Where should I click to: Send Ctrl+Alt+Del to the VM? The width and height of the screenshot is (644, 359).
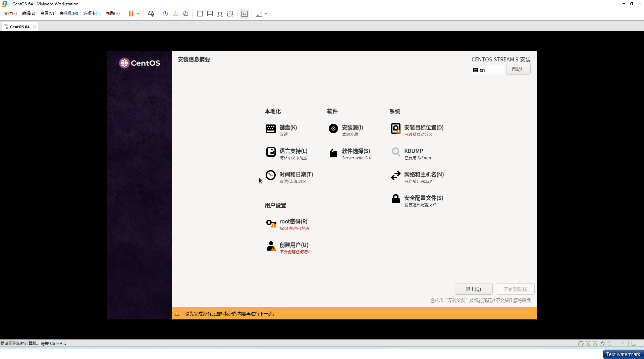pos(151,14)
